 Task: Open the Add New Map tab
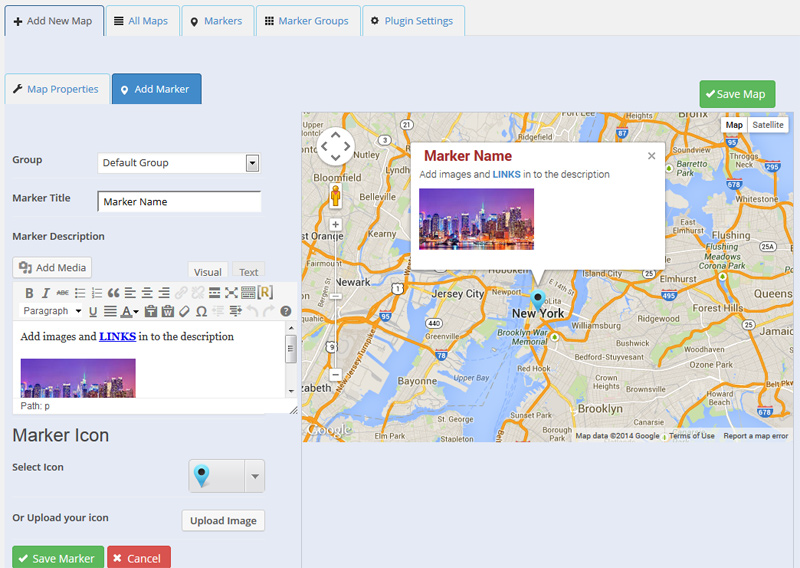point(54,21)
